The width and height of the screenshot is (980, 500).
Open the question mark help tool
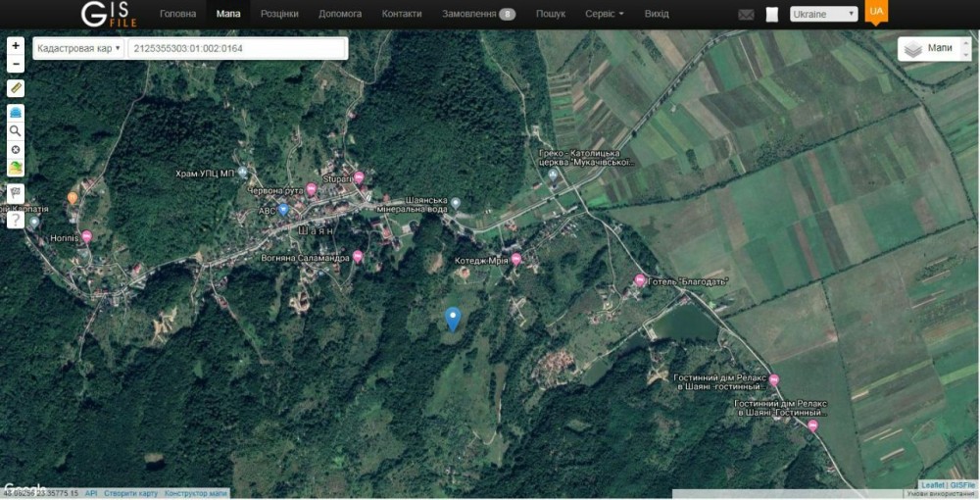pyautogui.click(x=16, y=220)
